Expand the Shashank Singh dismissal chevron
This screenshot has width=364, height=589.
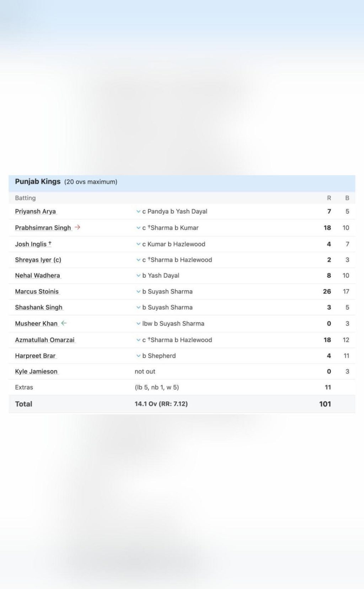pos(138,307)
